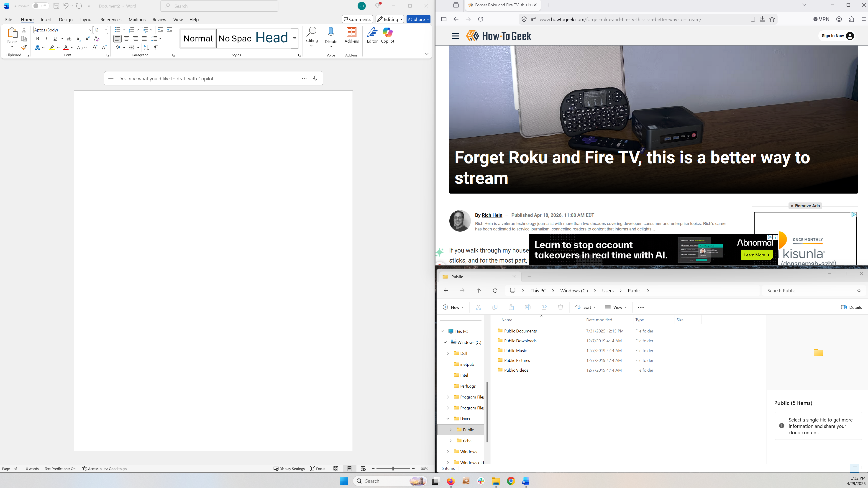Bookmark this page with star icon
868x488 pixels.
click(x=772, y=19)
